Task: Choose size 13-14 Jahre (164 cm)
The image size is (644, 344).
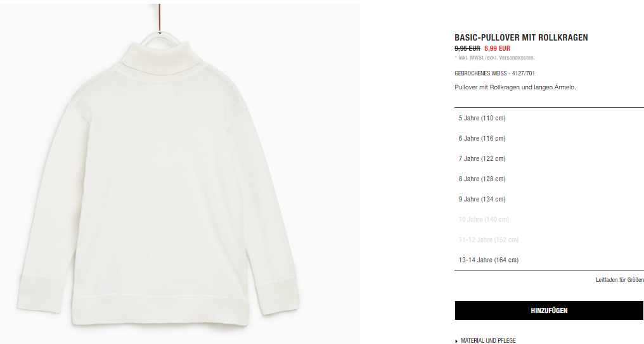Action: [549, 260]
